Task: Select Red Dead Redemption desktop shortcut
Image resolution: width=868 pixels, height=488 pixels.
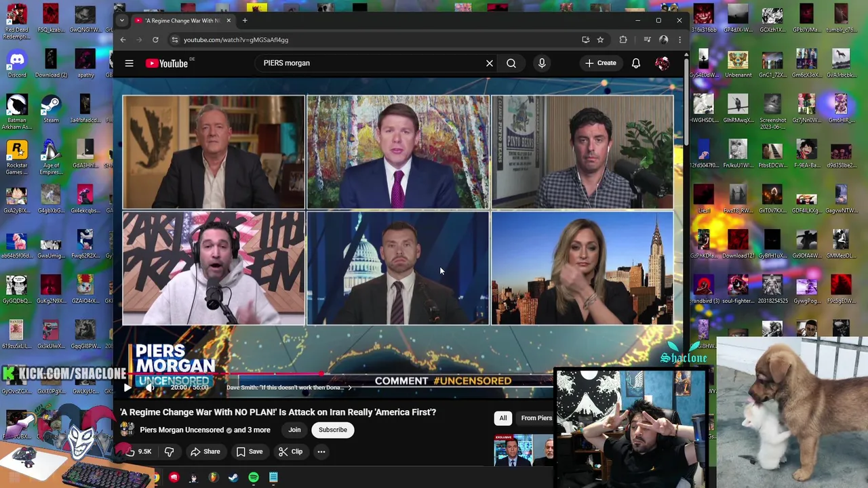Action: click(x=17, y=22)
